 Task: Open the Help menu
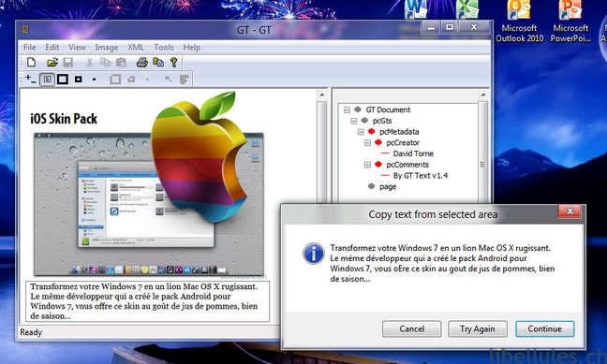(192, 47)
